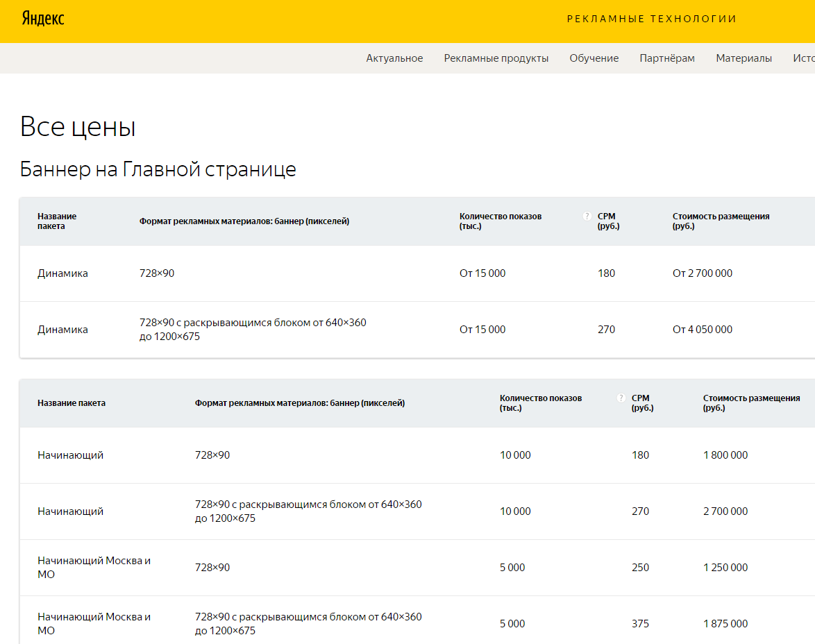
Task: Open the Рекламные продукты menu item
Action: point(496,58)
